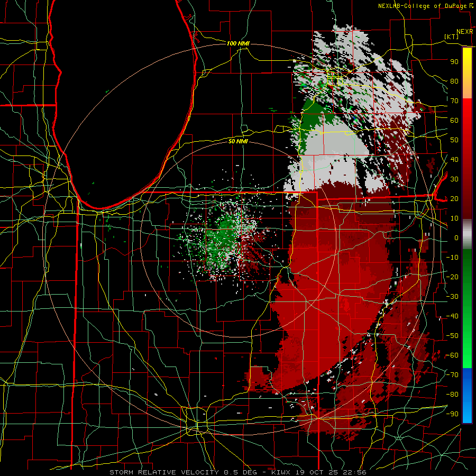Click the gray zero-velocity segment of color bar
This screenshot has width=476, height=476.
click(467, 234)
